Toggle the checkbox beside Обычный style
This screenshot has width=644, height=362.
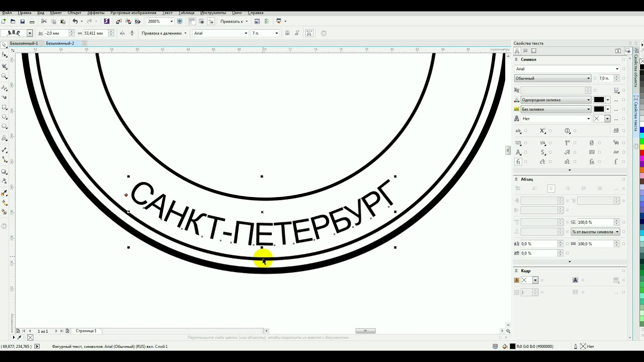click(595, 78)
